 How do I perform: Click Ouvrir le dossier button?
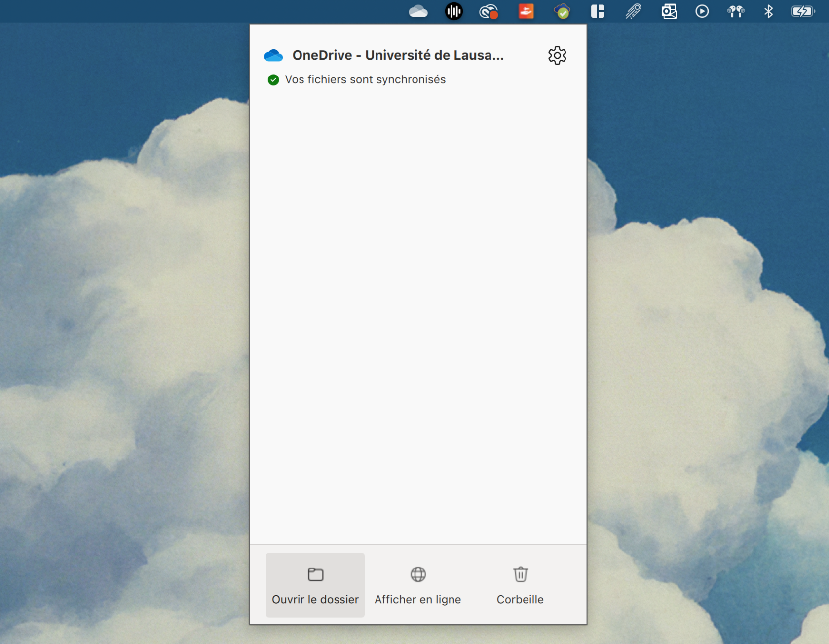click(315, 585)
